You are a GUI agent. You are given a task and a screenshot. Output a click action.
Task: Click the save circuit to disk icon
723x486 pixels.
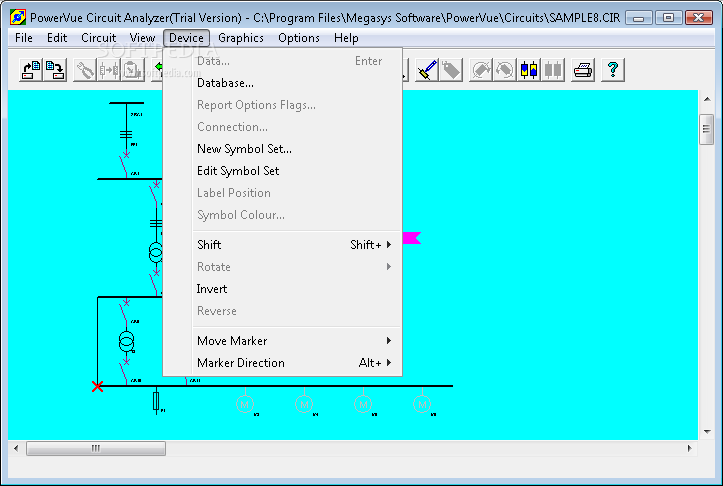pos(55,70)
